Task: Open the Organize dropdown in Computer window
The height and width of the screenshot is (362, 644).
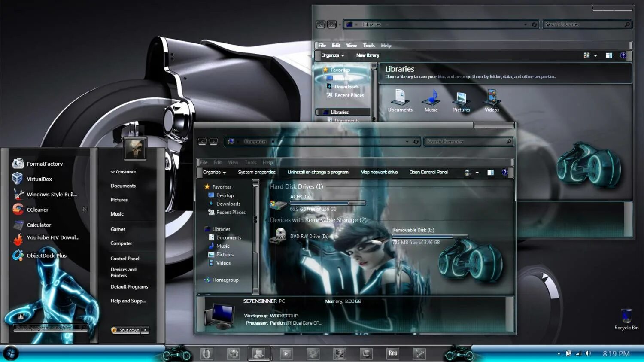Action: (x=214, y=172)
